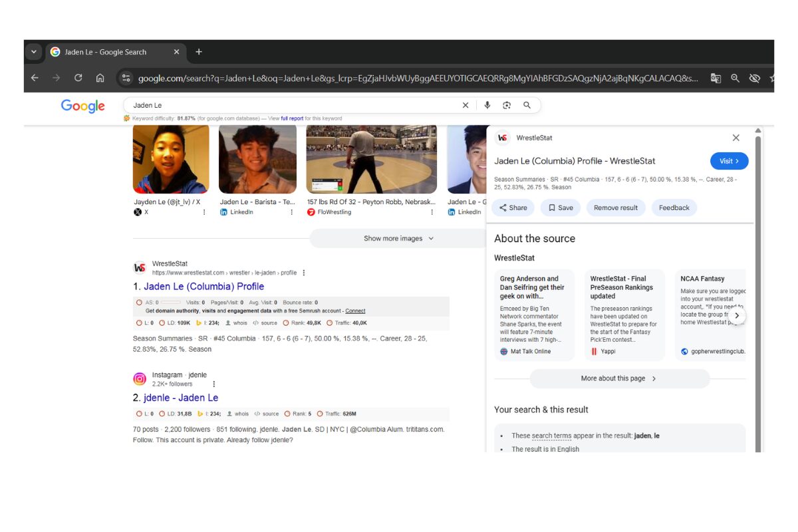The height and width of the screenshot is (532, 798).
Task: Click Remove result button
Action: [616, 207]
